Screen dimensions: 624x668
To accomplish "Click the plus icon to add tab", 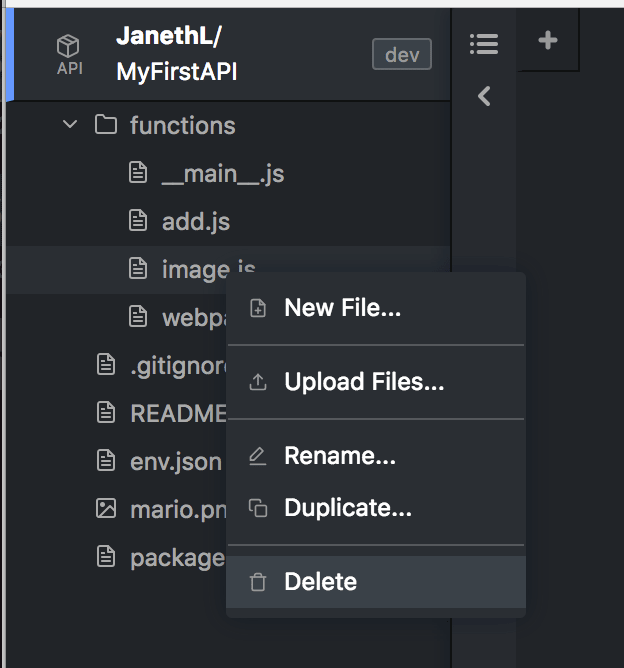I will pos(548,40).
